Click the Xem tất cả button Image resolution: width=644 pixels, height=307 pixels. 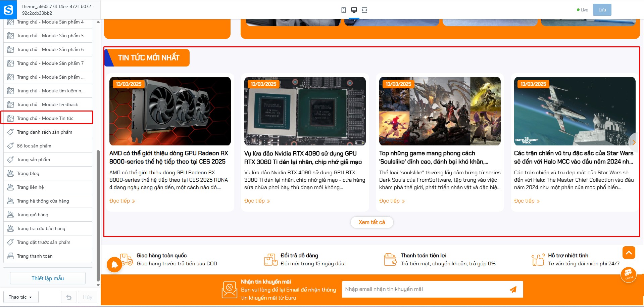pyautogui.click(x=372, y=222)
